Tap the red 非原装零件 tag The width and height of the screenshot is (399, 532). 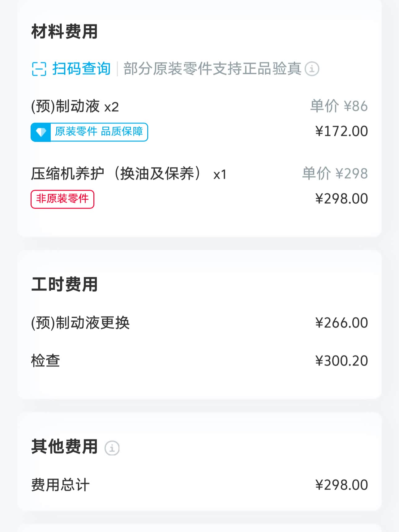[62, 199]
